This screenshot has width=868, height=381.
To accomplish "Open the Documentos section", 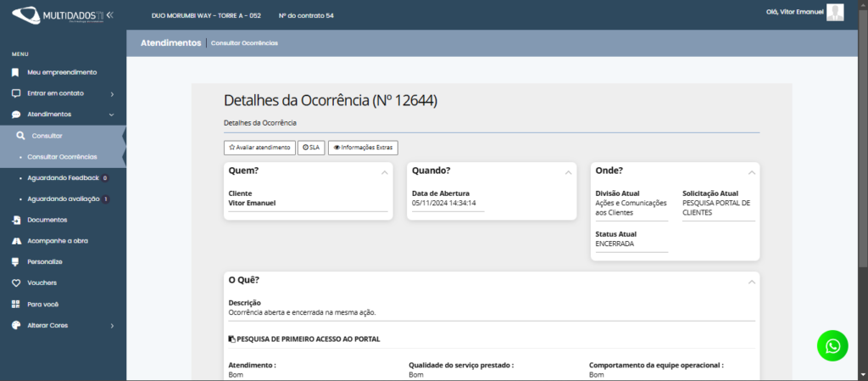I will click(47, 220).
